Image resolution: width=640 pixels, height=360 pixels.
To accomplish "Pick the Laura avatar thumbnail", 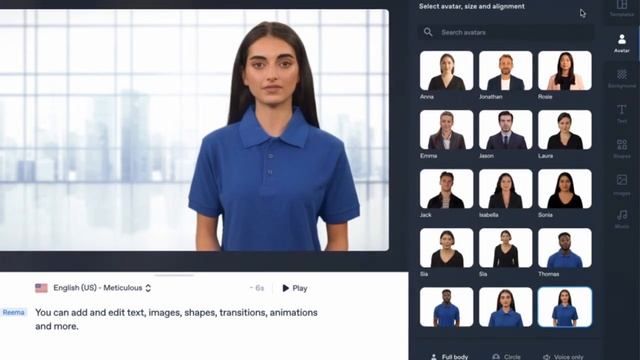I will pos(565,129).
